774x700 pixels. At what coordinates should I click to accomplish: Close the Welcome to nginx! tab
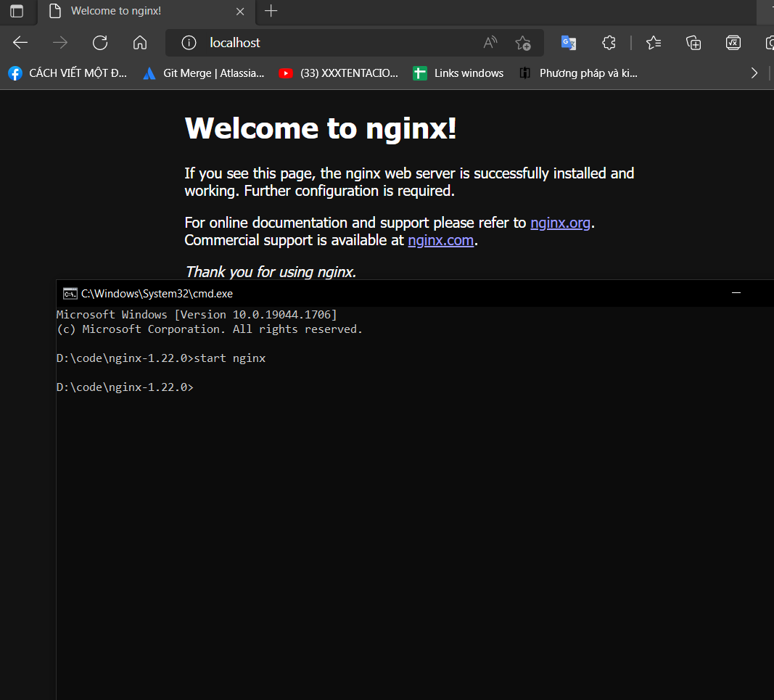pos(240,12)
